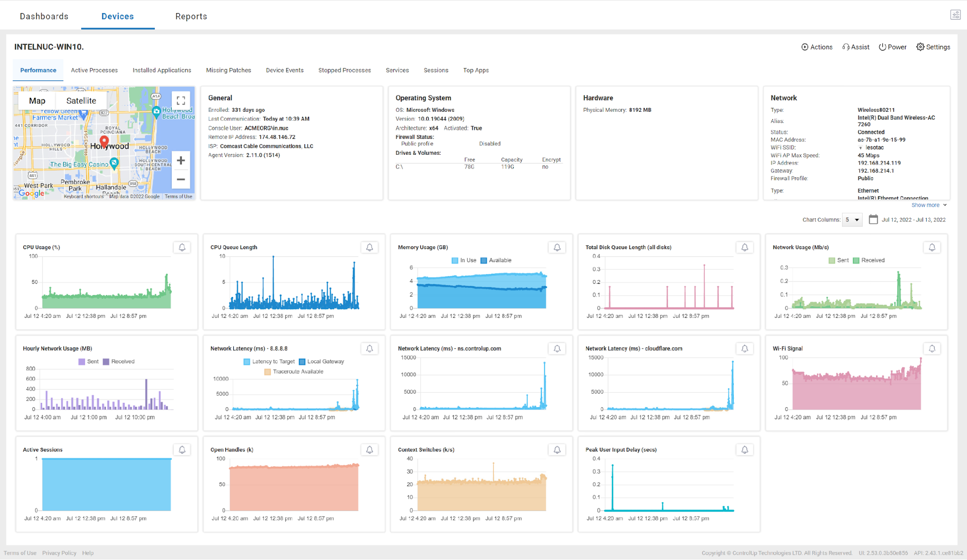Click bell on Peak User Input Delay chart
This screenshot has height=560, width=967.
[x=745, y=449]
